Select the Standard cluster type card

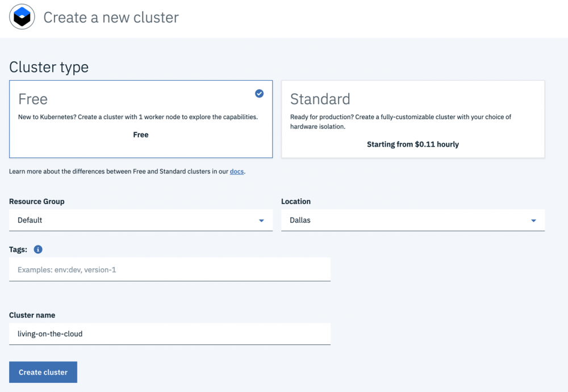click(x=413, y=119)
